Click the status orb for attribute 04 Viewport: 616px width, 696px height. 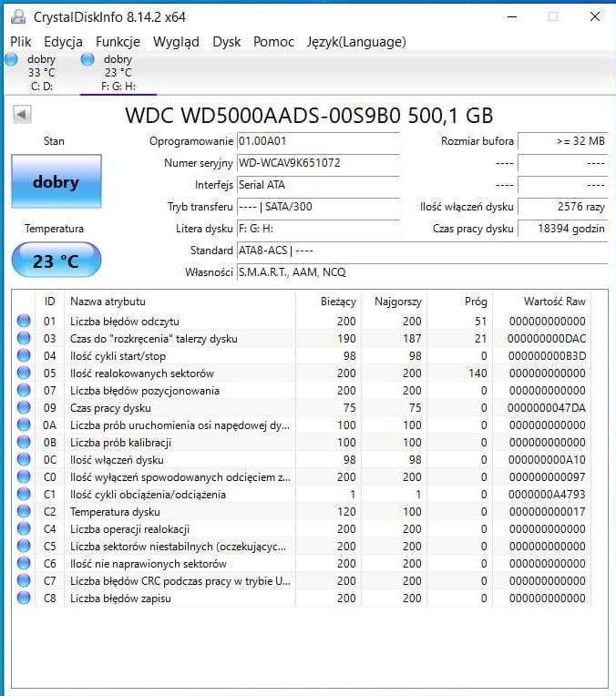coord(24,355)
